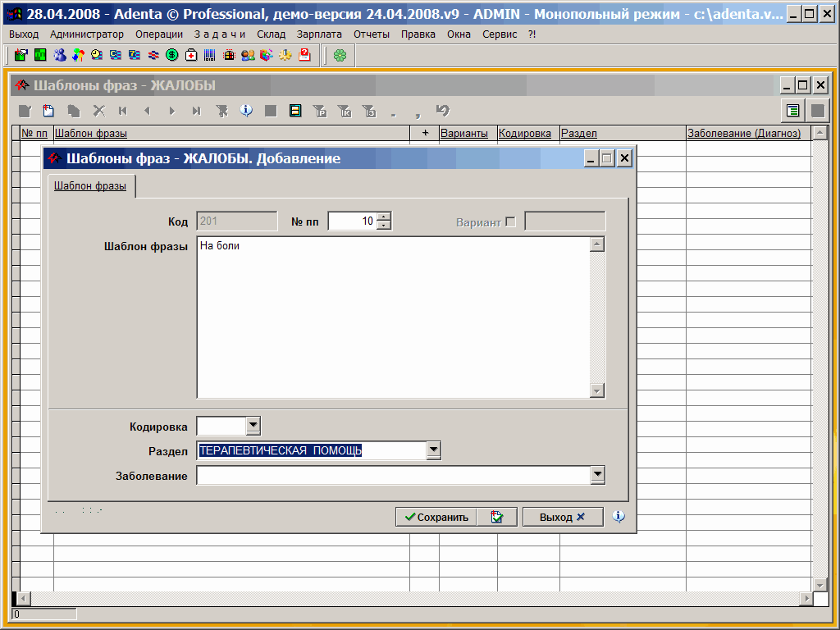Screen dimensions: 840x630
Task: Increase the № пп value with up arrow
Action: point(384,217)
